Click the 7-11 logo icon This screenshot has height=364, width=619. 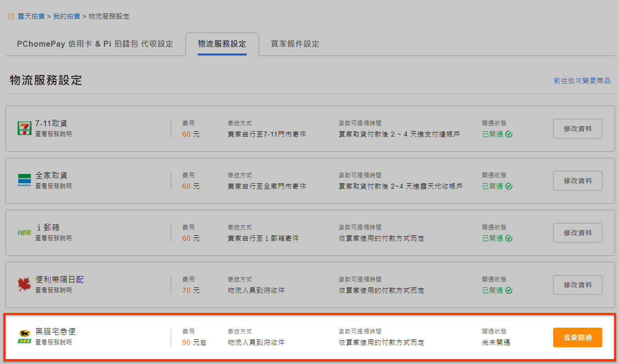pos(24,128)
